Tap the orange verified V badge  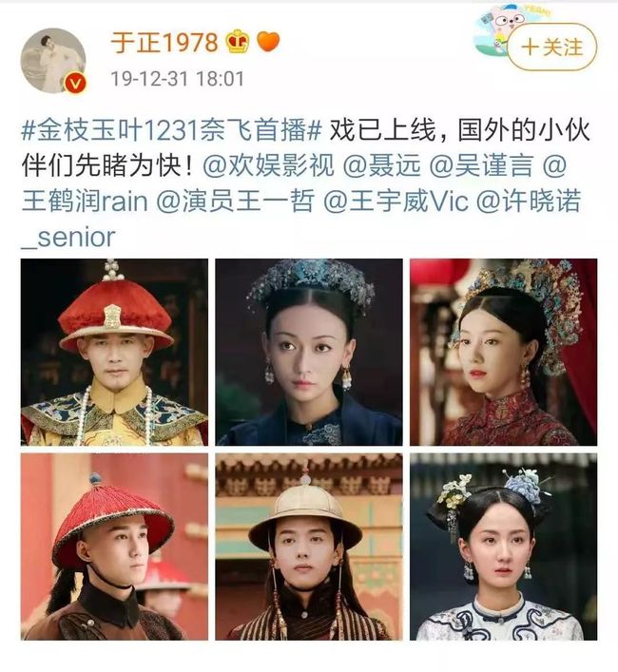tap(75, 83)
